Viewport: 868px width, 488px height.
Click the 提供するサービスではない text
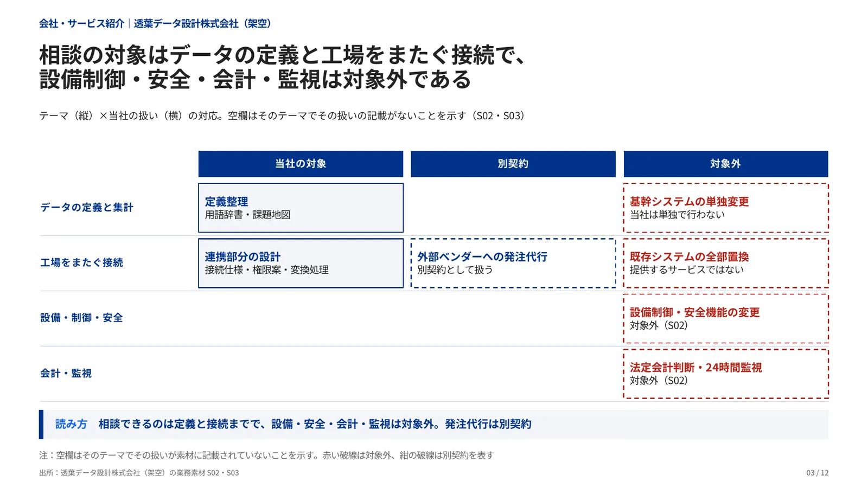click(687, 270)
